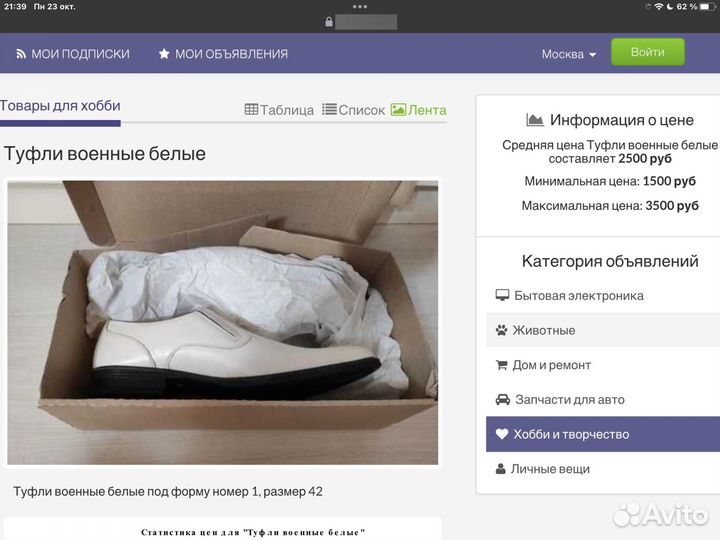Open the Туфли военные белые heading
Image resolution: width=720 pixels, height=540 pixels.
coord(105,153)
